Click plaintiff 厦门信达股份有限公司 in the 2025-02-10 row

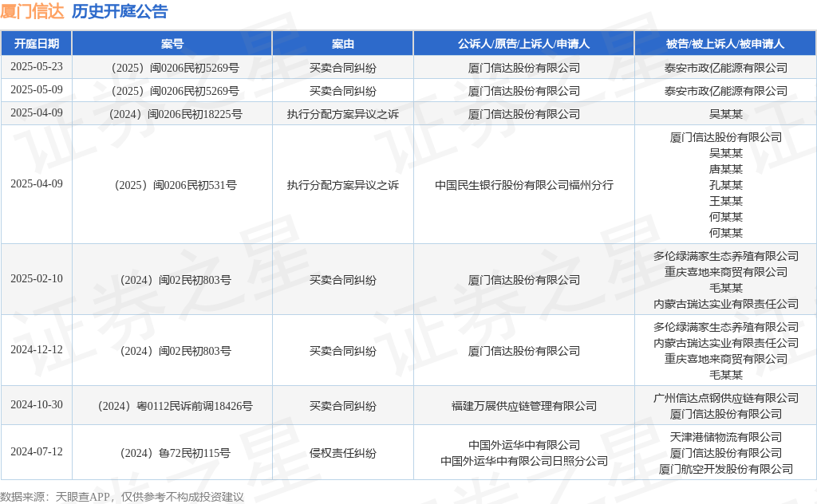pos(523,280)
